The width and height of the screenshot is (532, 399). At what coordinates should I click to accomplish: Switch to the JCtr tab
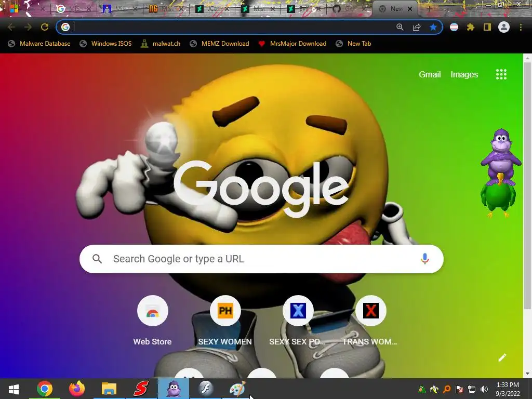pos(212,9)
